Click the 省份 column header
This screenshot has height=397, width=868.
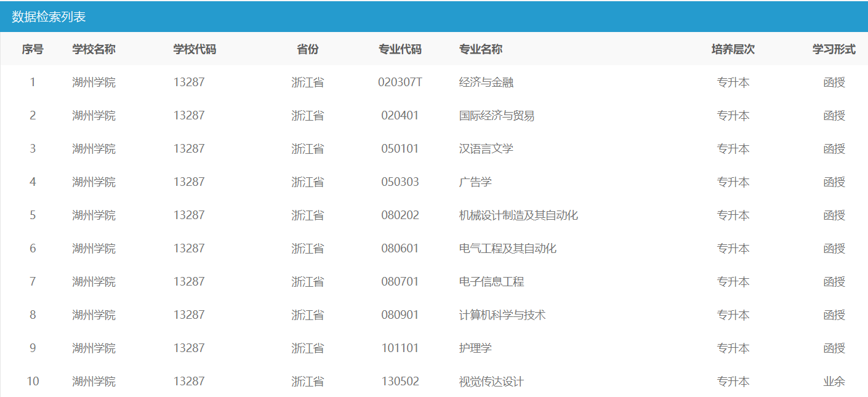308,49
